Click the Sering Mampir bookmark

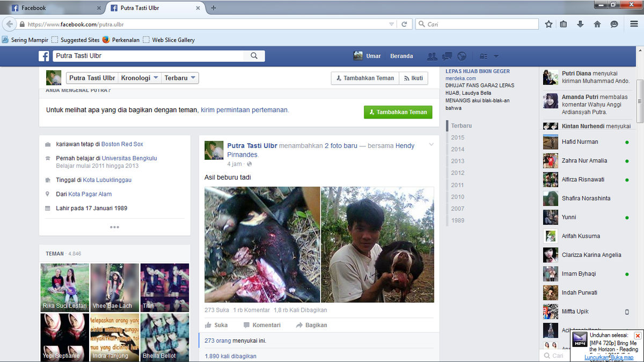[x=25, y=40]
